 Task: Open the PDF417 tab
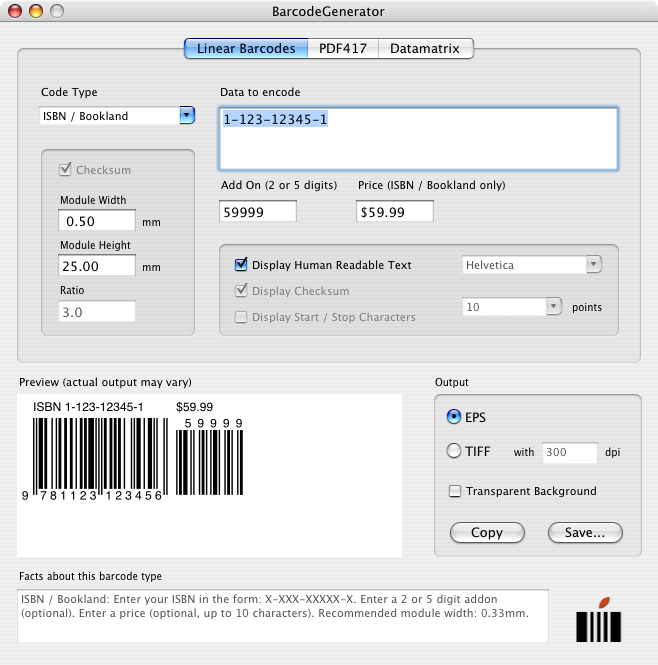coord(343,48)
